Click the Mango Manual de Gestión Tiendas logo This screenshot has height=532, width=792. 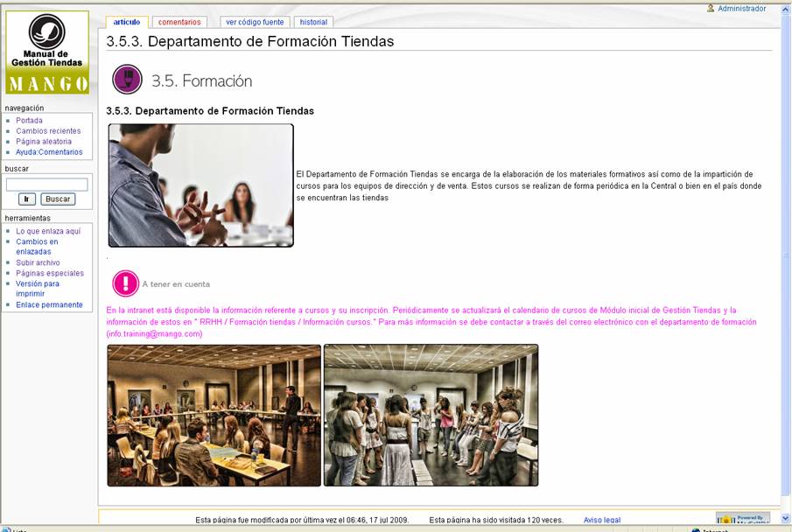point(47,52)
